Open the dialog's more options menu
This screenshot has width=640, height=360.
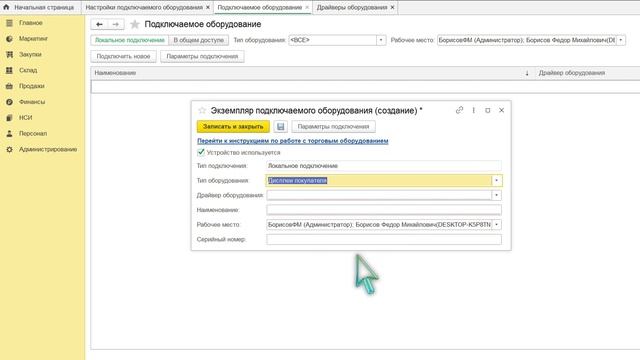tap(473, 110)
